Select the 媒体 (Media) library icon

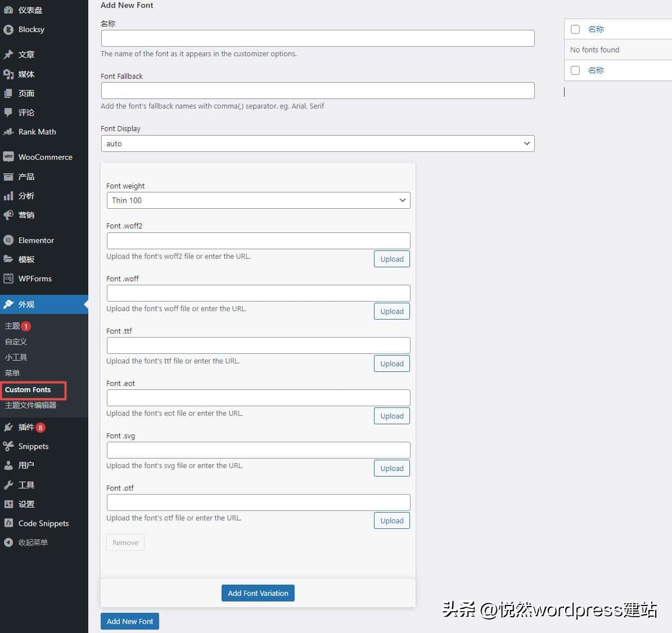coord(9,74)
